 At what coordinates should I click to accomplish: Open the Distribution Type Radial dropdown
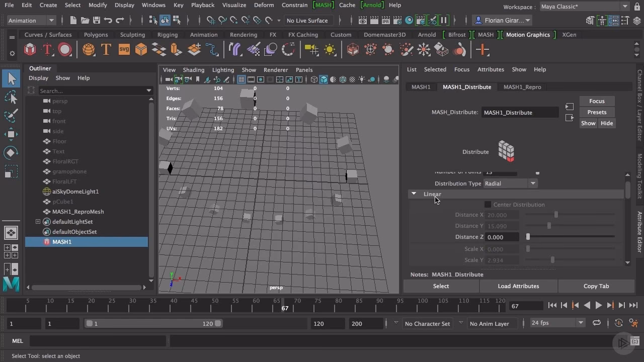(510, 184)
